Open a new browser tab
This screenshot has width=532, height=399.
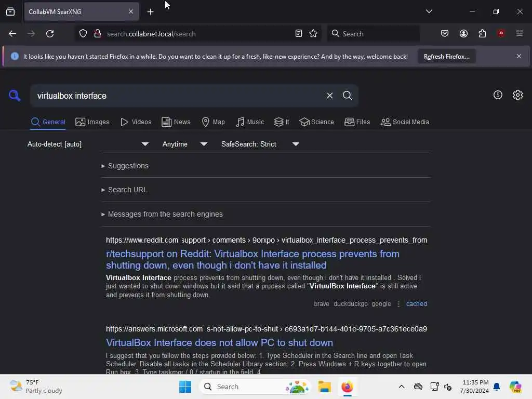[150, 12]
